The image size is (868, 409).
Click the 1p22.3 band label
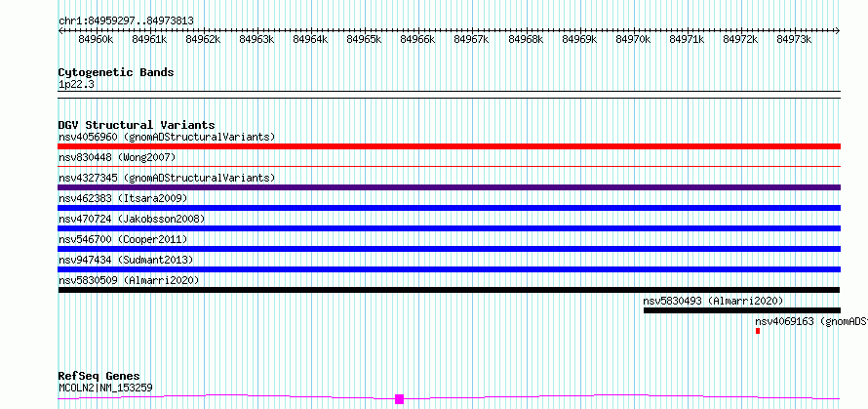tap(76, 84)
